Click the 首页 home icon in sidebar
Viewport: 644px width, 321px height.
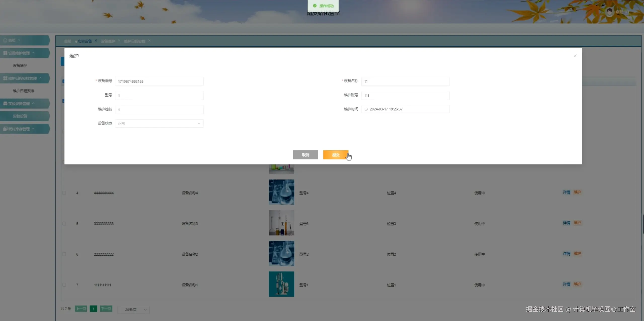click(x=5, y=40)
